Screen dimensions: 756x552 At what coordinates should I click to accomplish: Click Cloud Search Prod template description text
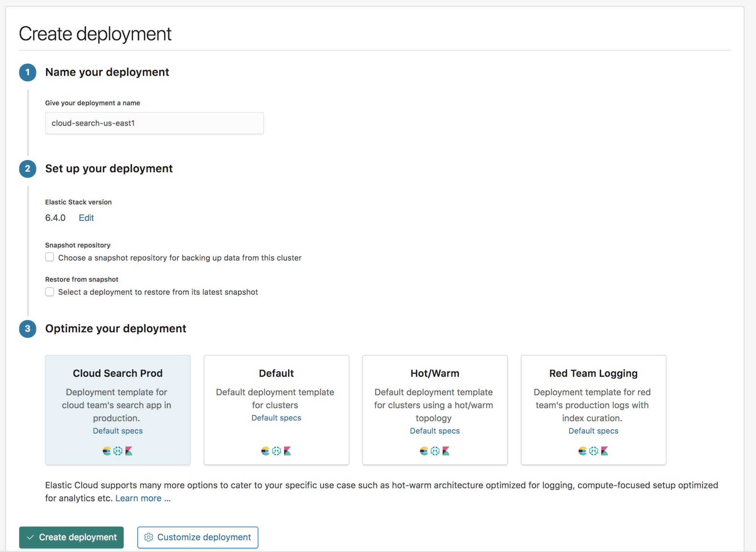pyautogui.click(x=116, y=405)
